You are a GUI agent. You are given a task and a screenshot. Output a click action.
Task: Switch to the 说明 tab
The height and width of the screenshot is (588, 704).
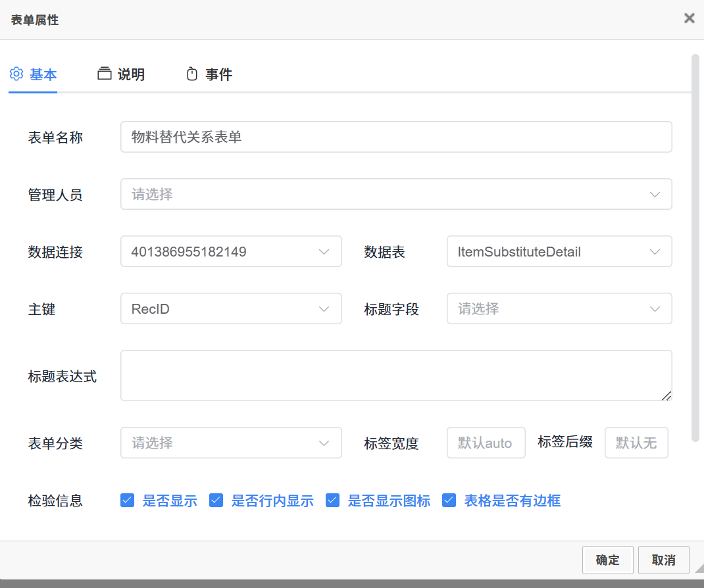pos(130,74)
